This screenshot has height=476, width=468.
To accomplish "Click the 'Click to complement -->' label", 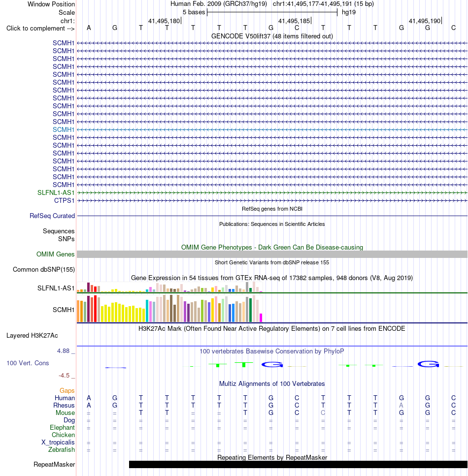I will 40,28.
